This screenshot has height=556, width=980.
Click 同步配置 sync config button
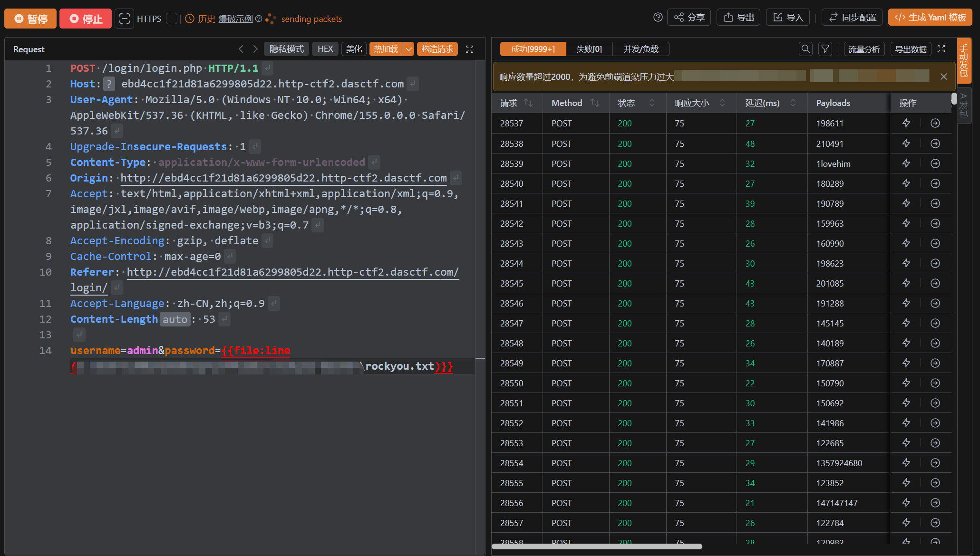(x=852, y=18)
